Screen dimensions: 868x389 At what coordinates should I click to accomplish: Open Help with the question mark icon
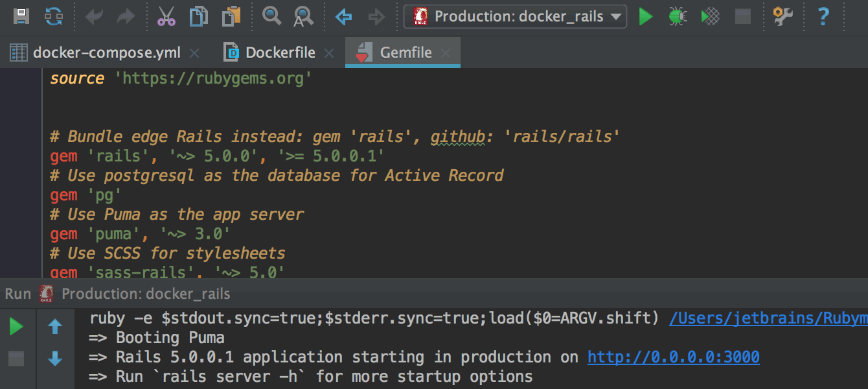point(823,16)
